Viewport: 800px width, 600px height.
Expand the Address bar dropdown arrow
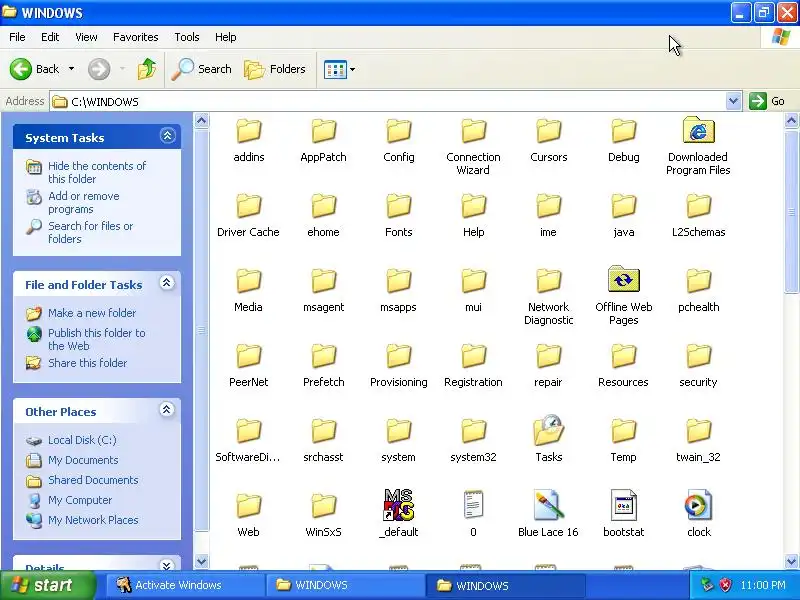click(733, 101)
